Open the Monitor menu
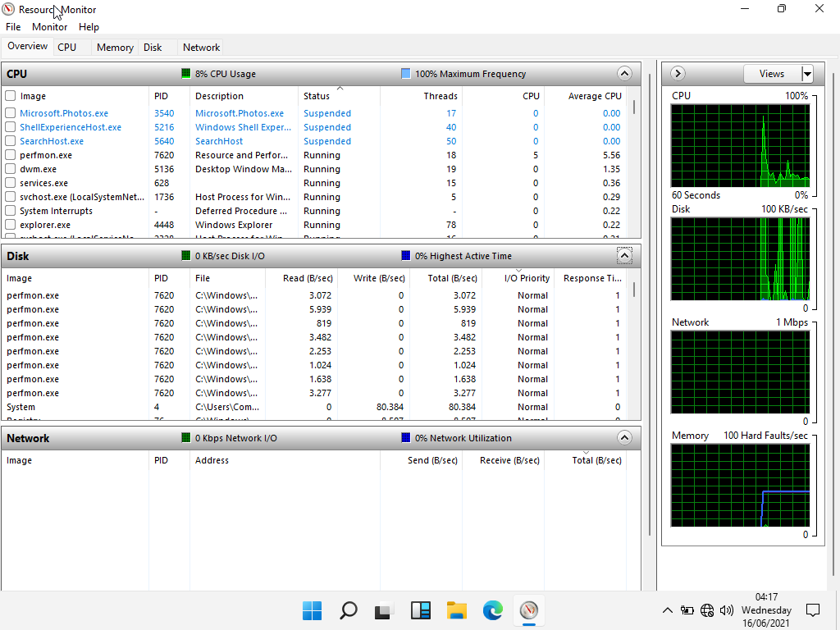The height and width of the screenshot is (630, 840). pos(50,27)
